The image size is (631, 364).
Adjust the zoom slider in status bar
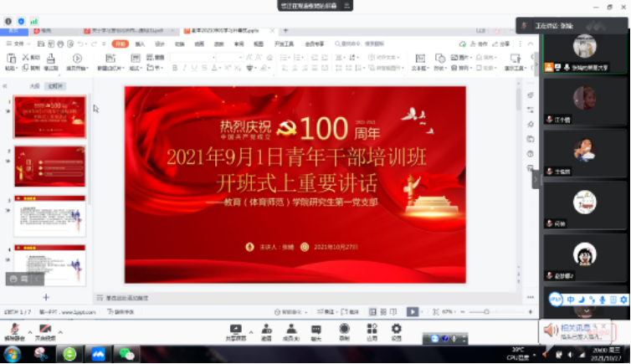point(487,311)
